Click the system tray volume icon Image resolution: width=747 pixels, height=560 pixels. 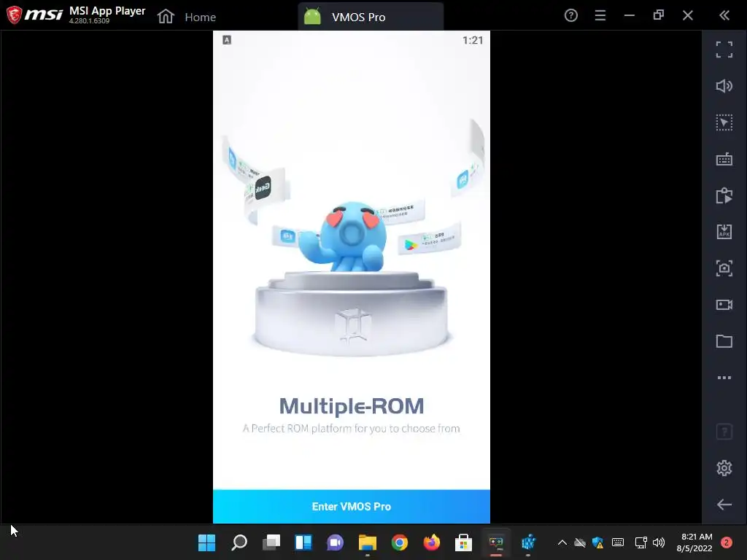pyautogui.click(x=659, y=542)
